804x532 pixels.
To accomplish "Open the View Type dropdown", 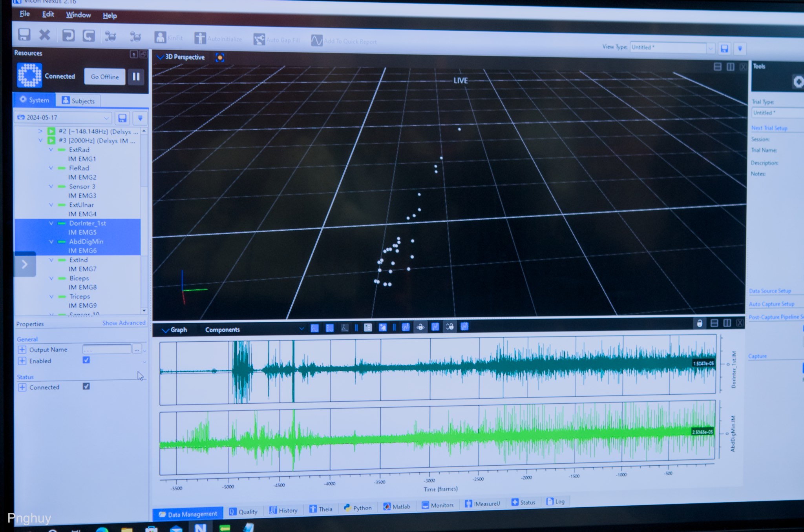I will (x=711, y=48).
